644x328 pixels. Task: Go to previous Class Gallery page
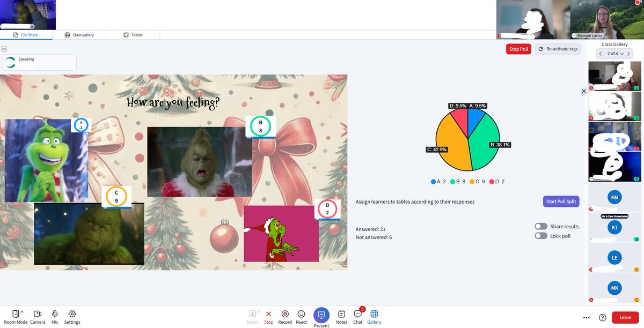tap(601, 54)
